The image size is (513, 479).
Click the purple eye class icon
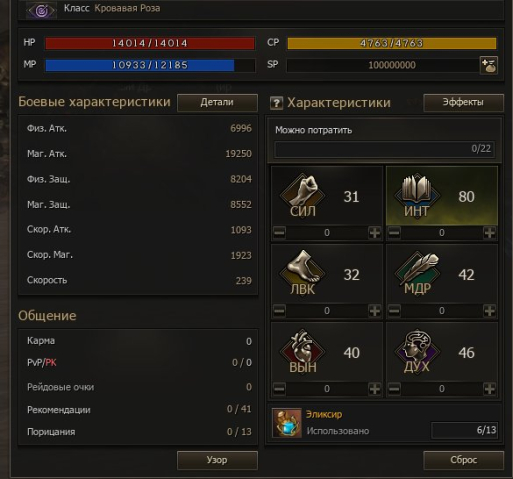click(41, 10)
